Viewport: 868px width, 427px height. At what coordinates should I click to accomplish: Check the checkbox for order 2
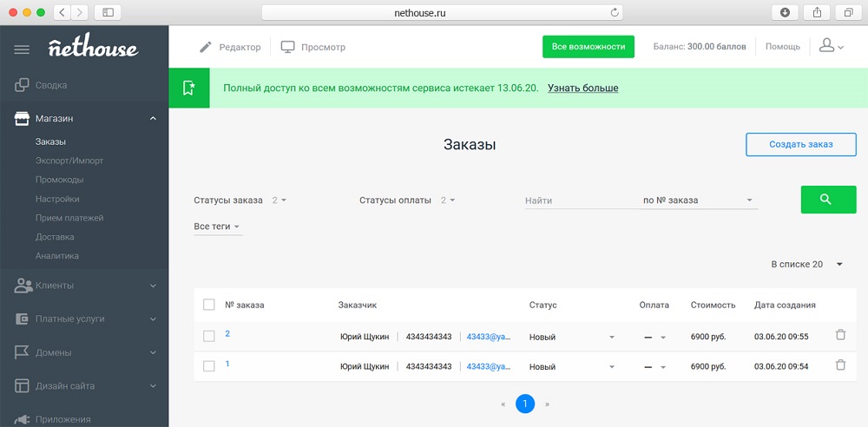point(208,336)
